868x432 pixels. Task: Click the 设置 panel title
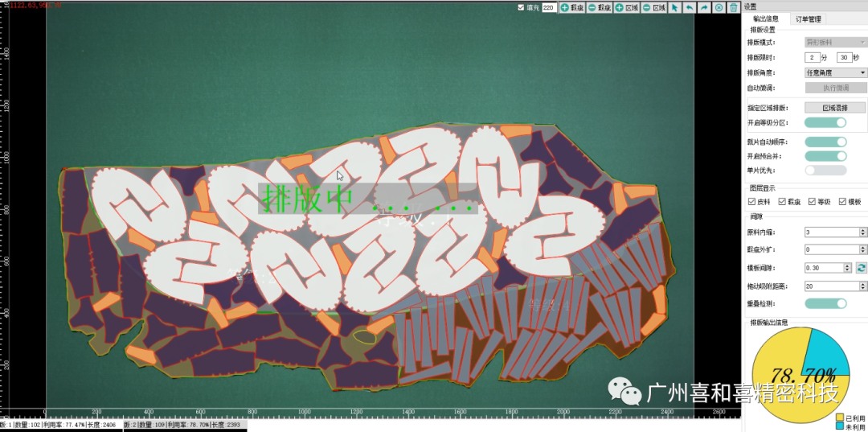[750, 6]
